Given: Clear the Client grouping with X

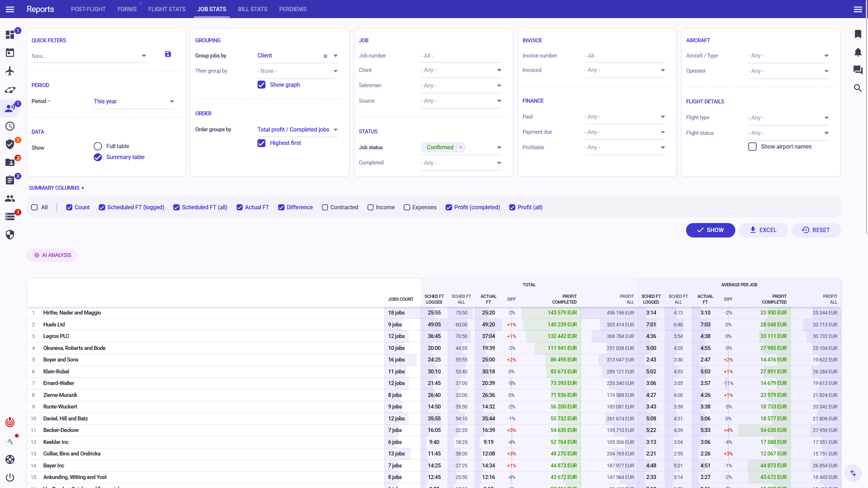Looking at the screenshot, I should coord(325,56).
